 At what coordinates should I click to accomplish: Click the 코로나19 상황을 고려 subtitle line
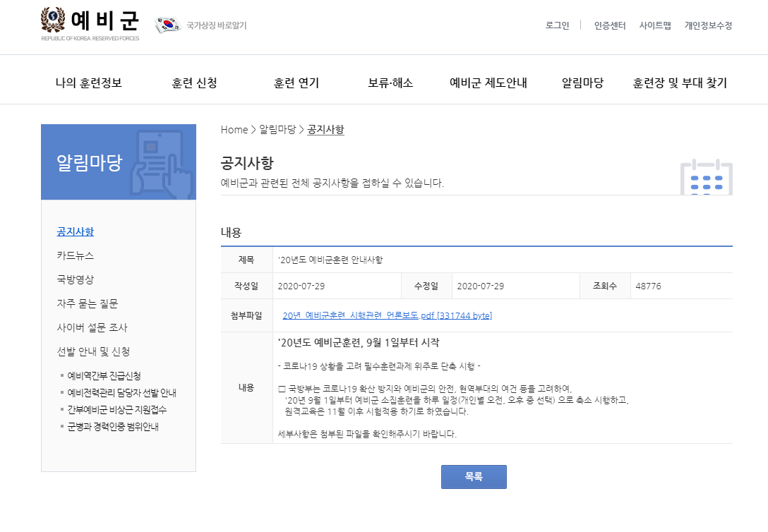click(x=379, y=366)
